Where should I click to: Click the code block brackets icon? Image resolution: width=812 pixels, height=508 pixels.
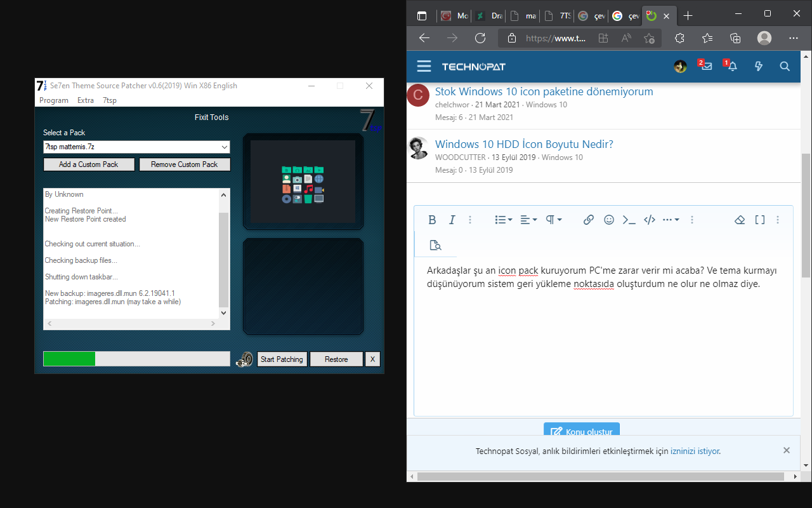(x=649, y=220)
